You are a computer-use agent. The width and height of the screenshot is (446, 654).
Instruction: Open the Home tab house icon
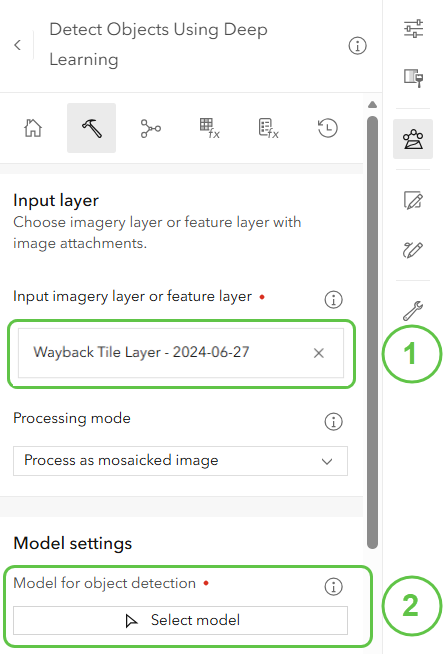pos(33,128)
